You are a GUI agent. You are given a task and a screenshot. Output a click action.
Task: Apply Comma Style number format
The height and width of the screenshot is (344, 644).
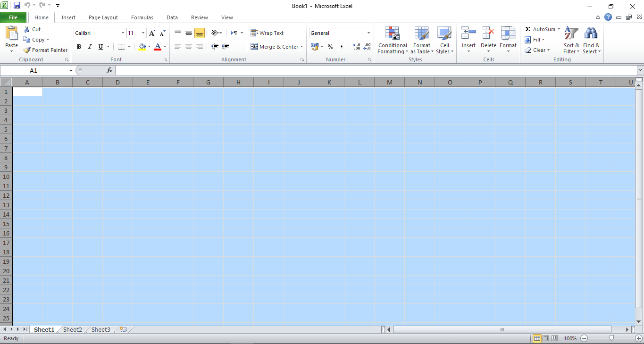point(341,47)
